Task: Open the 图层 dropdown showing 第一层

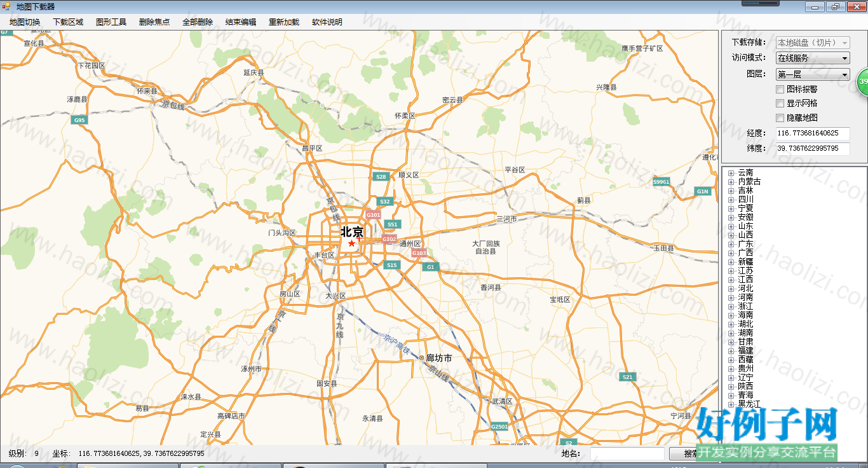Action: pyautogui.click(x=813, y=75)
